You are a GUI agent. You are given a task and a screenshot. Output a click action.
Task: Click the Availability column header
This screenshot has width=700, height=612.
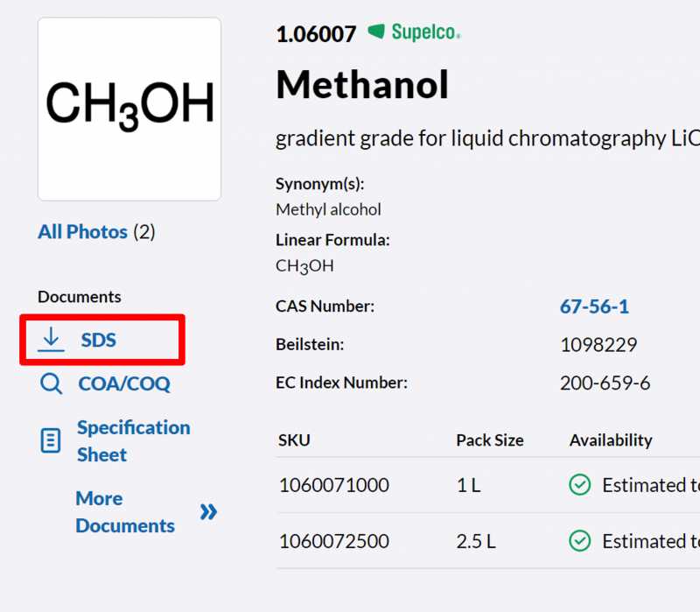611,440
